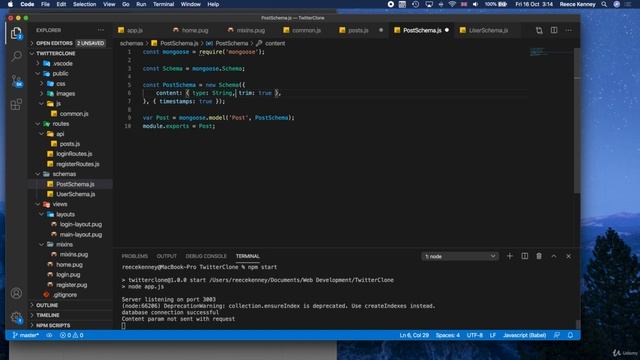
Task: Open editor more actions ellipsis
Action: (569, 30)
